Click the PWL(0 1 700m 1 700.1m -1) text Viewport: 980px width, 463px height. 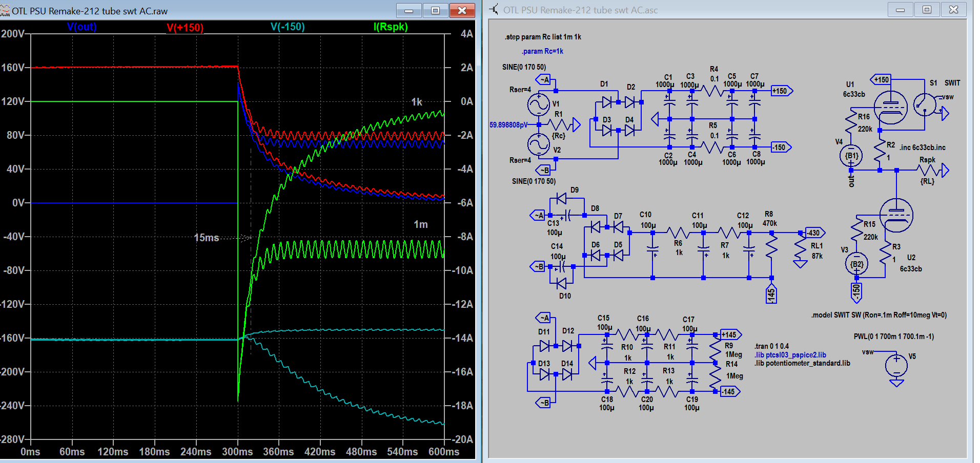[x=894, y=336]
